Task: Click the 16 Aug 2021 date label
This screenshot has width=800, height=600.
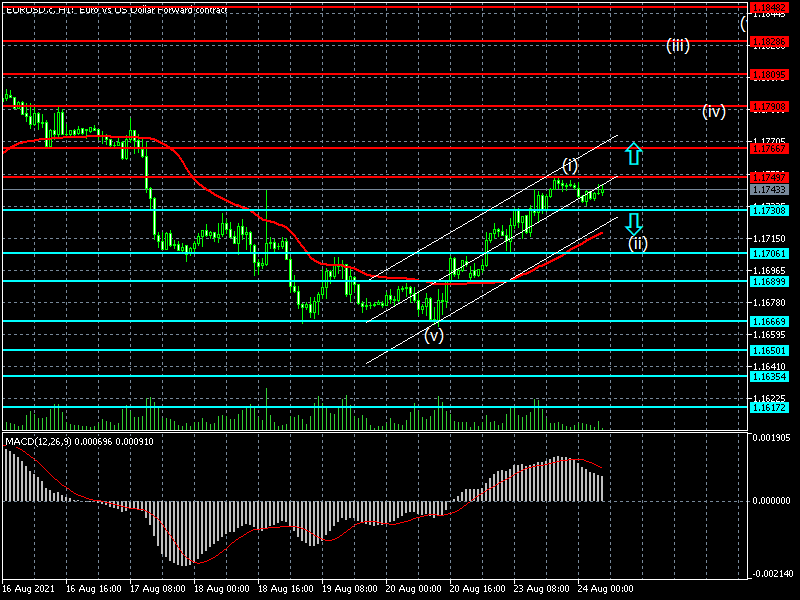Action: (28, 589)
